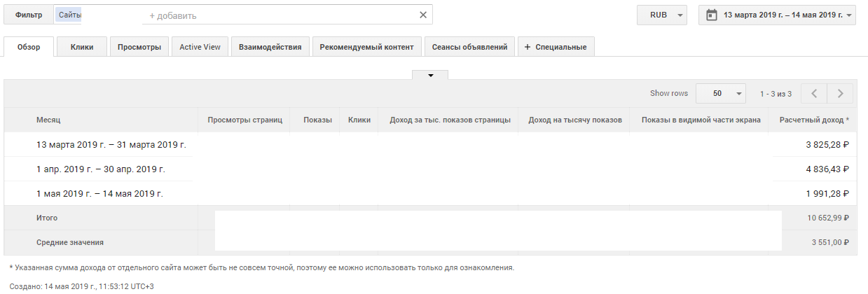The height and width of the screenshot is (294, 868).
Task: Click the calendar icon in date range
Action: pos(712,15)
